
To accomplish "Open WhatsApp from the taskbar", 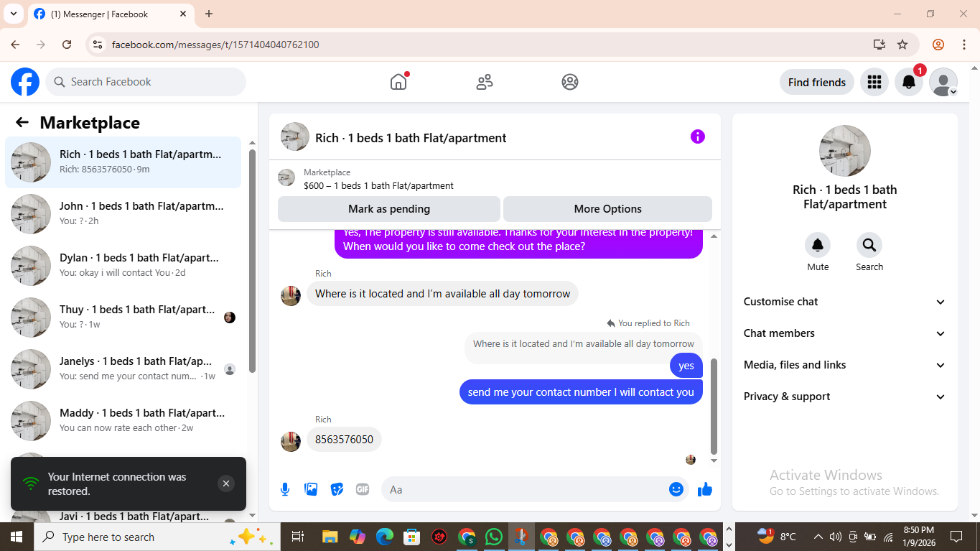I will pyautogui.click(x=494, y=537).
